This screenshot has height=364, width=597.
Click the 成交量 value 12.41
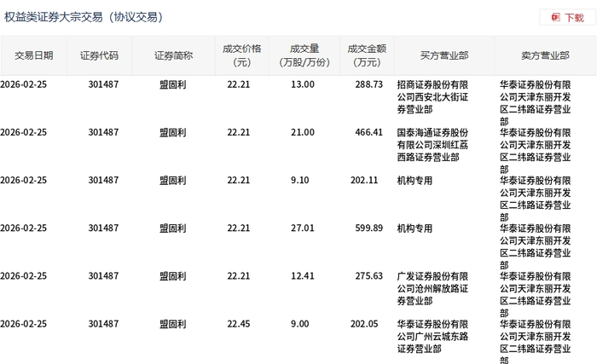(303, 276)
